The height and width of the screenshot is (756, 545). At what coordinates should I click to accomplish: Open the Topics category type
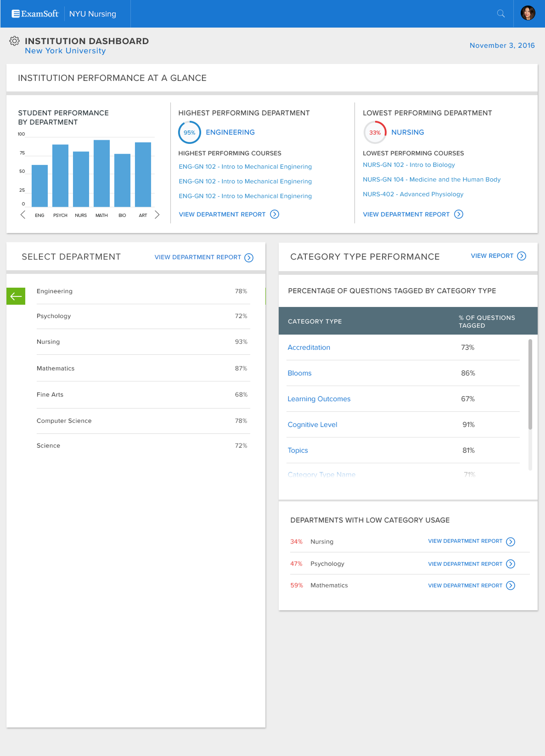click(x=297, y=450)
